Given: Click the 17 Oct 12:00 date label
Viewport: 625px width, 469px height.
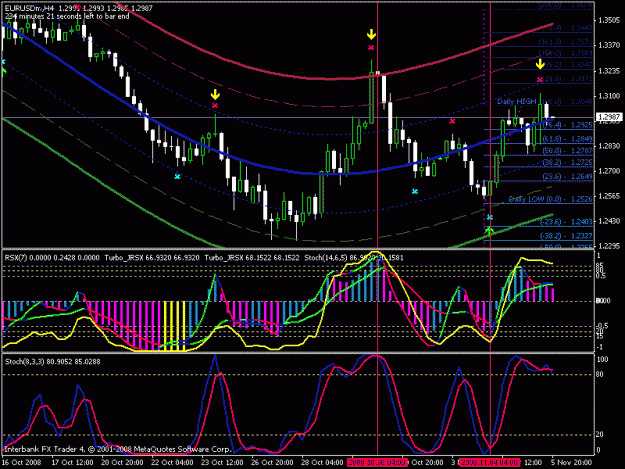Looking at the screenshot, I should click(72, 463).
